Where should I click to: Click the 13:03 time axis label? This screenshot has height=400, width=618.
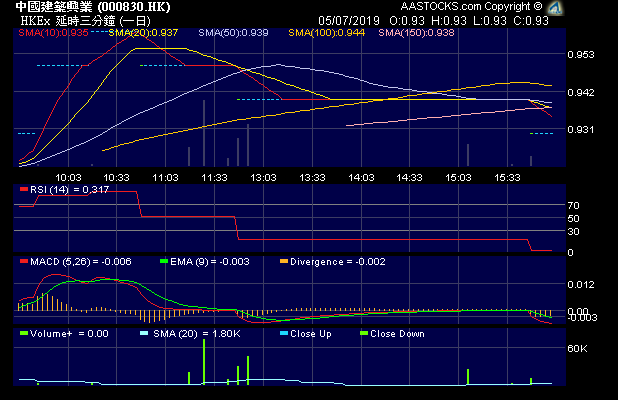(264, 178)
